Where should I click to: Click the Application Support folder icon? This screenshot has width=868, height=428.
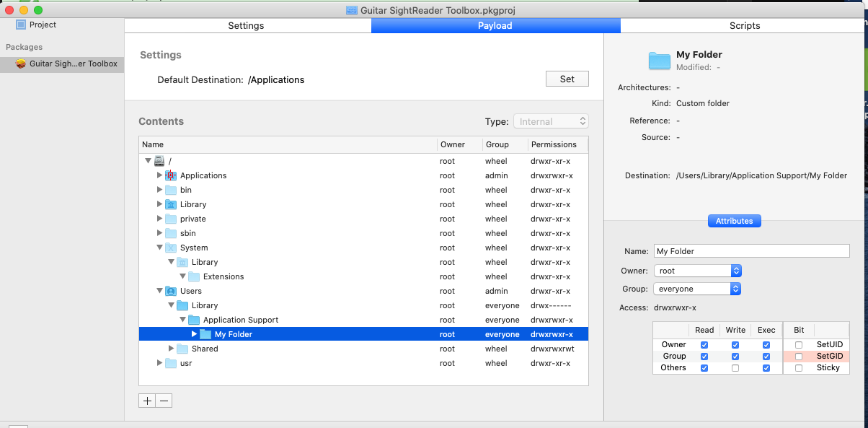(194, 320)
